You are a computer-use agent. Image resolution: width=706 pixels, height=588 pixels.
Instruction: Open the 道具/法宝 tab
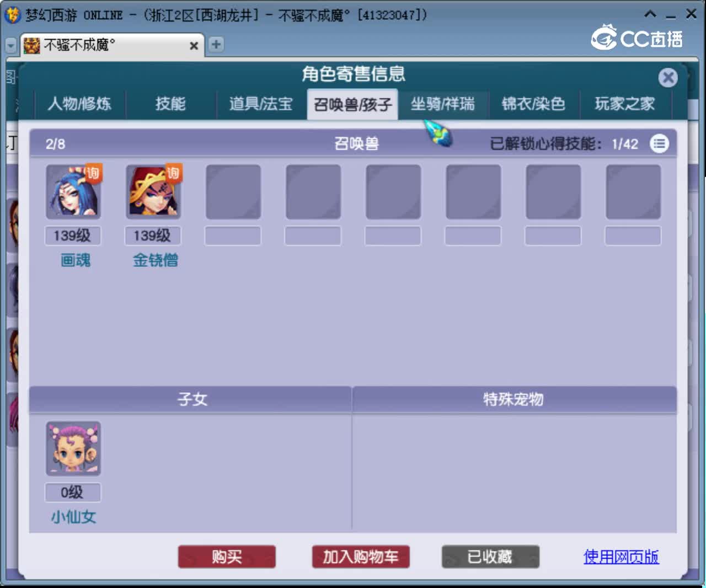[261, 104]
